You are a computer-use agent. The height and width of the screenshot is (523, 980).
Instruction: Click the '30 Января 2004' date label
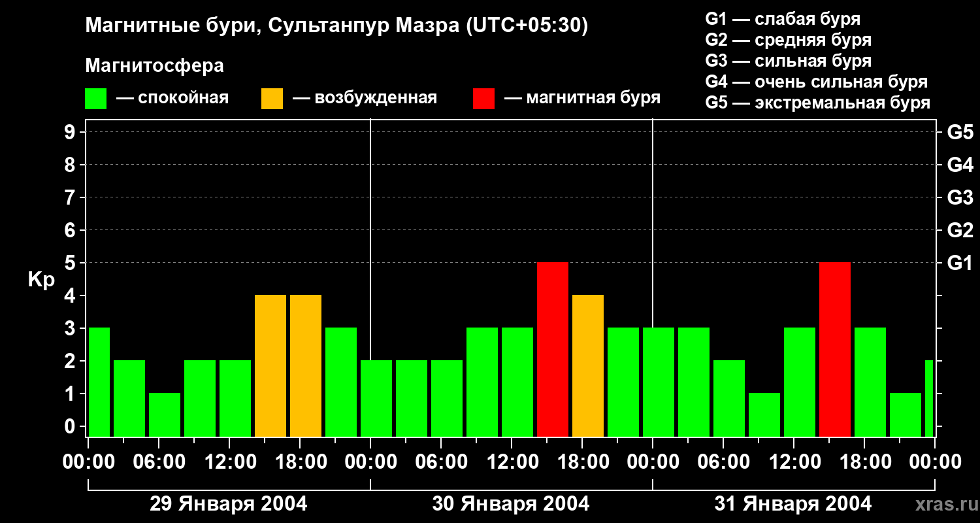pyautogui.click(x=511, y=504)
